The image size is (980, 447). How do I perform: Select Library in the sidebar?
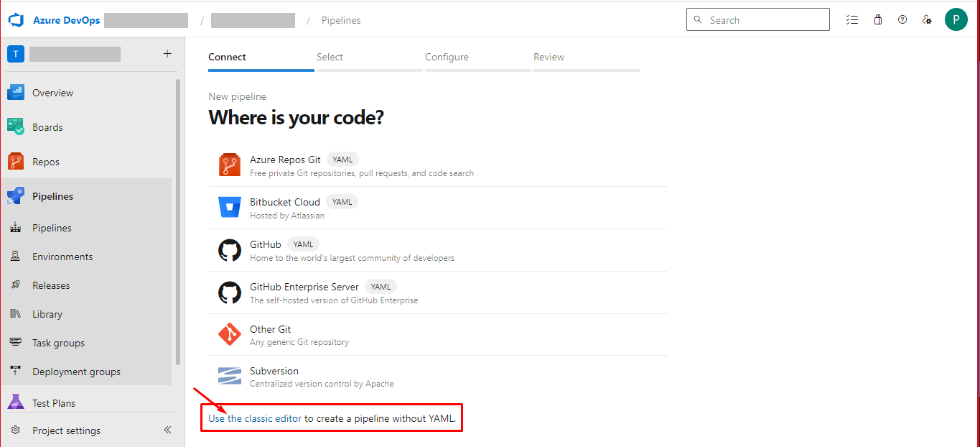pos(47,314)
